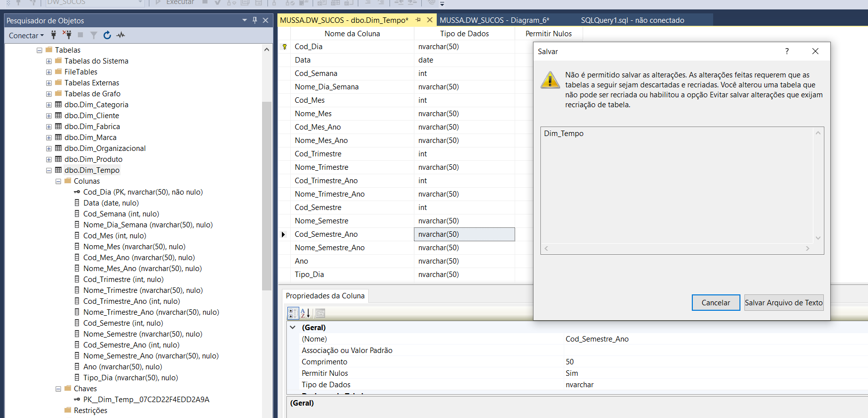Select Nome_Trimestre_Ano column in Object Explorer tree
Screen dimensions: 868x418
tap(151, 312)
